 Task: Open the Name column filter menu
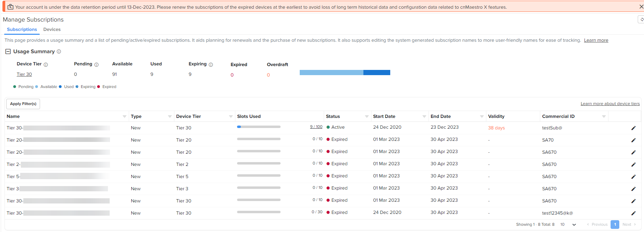point(124,117)
